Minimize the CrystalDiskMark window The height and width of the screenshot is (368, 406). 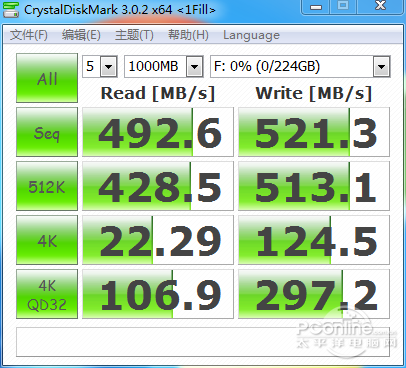click(316, 6)
